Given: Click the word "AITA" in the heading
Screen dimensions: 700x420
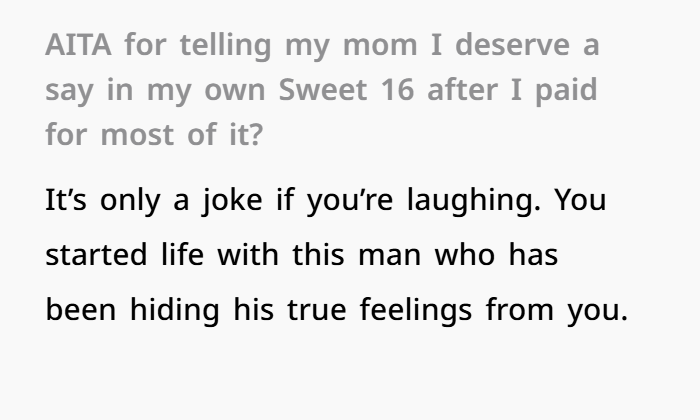Looking at the screenshot, I should click(78, 45).
